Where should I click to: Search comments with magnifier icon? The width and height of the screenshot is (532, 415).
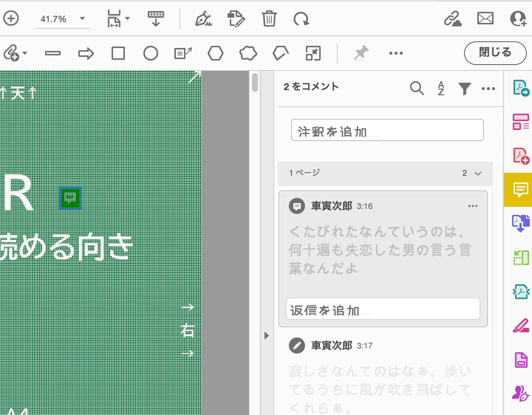click(x=417, y=88)
